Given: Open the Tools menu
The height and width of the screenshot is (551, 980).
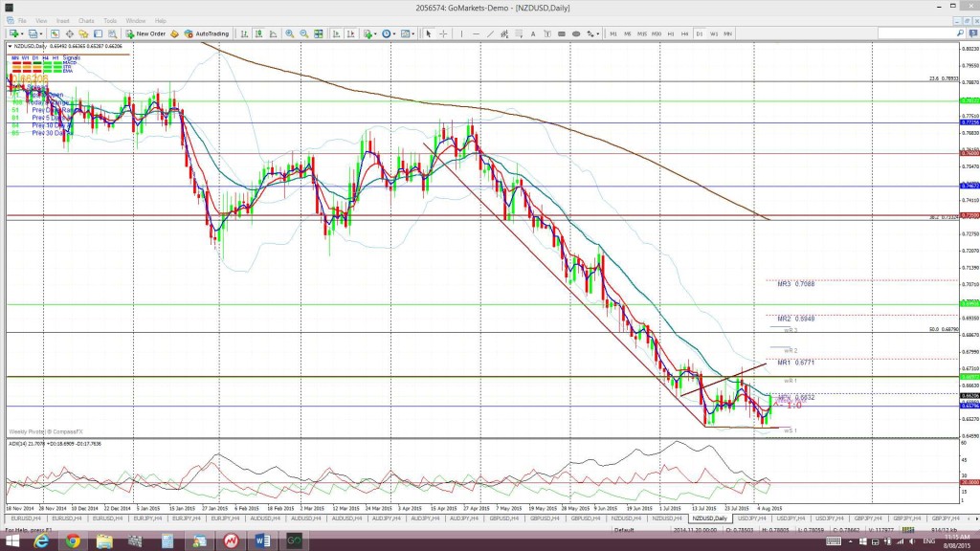Looking at the screenshot, I should coord(110,21).
